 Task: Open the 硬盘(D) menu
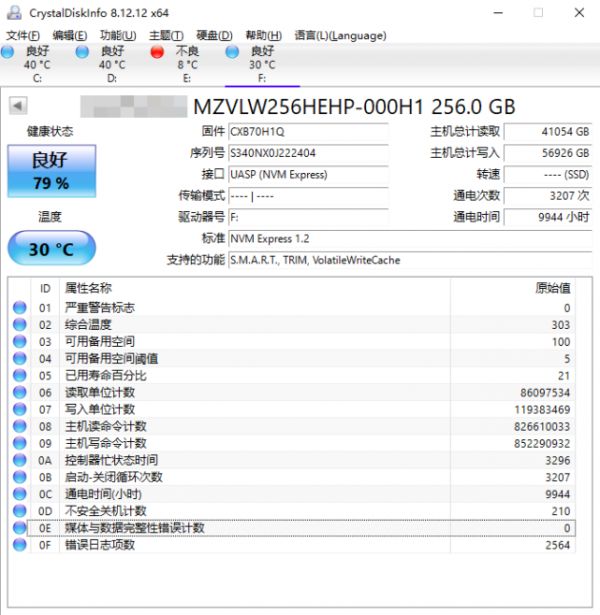213,35
